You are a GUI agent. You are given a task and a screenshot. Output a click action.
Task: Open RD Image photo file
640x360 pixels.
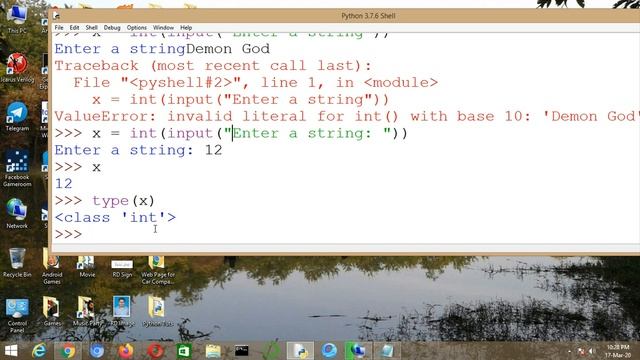[x=122, y=311]
